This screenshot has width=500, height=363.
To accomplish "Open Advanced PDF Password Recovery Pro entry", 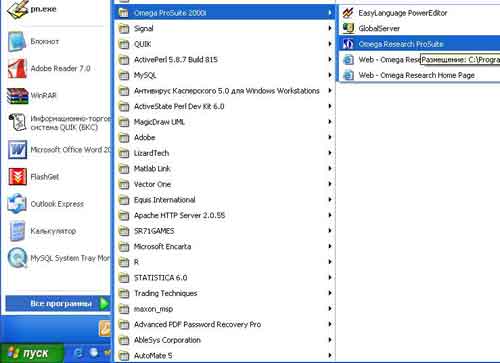I will [x=225, y=324].
